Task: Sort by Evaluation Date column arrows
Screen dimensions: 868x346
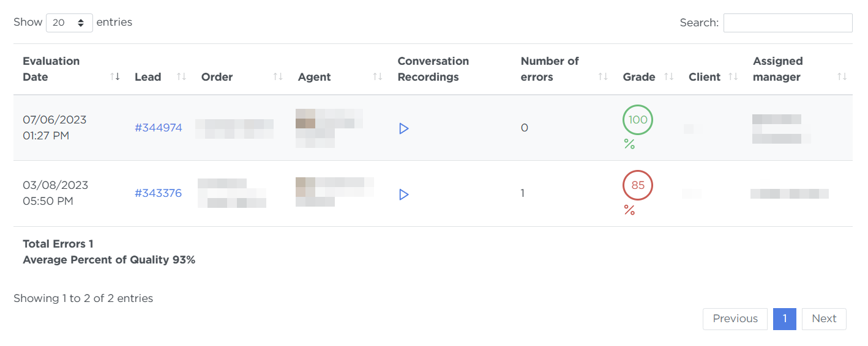Action: (x=115, y=76)
